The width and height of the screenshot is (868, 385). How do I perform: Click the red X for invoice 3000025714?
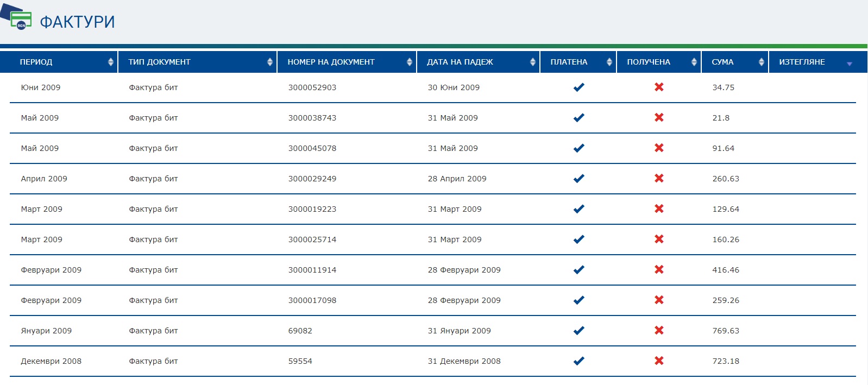(x=659, y=239)
